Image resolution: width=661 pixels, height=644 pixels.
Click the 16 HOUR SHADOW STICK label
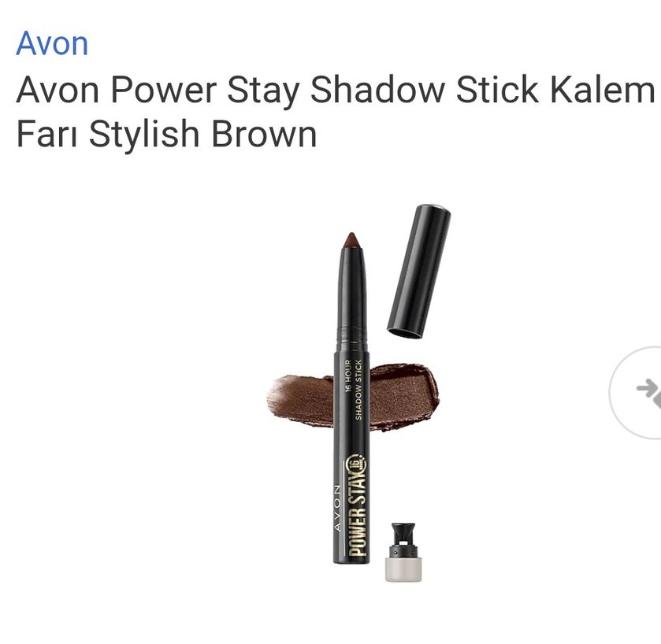(x=353, y=390)
